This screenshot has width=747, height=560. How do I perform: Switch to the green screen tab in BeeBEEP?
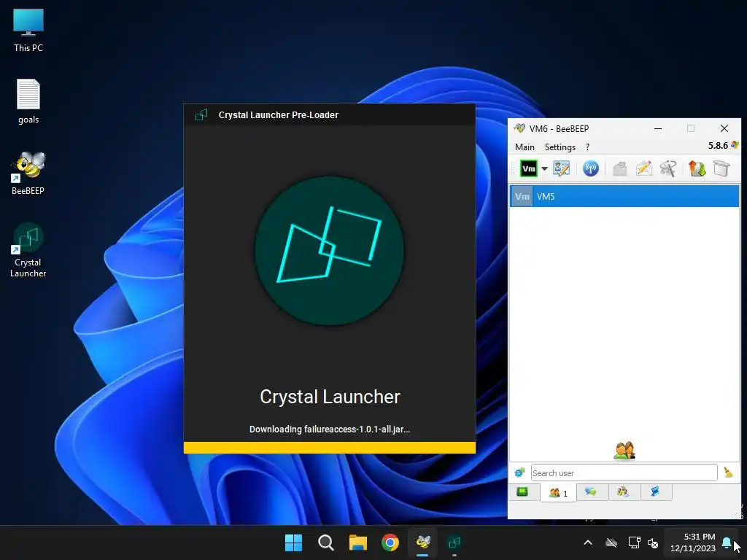click(522, 492)
